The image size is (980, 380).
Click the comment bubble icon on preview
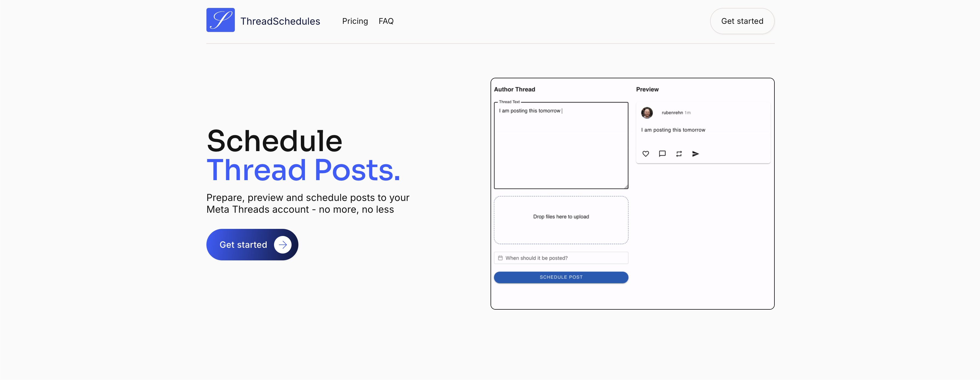click(x=662, y=154)
